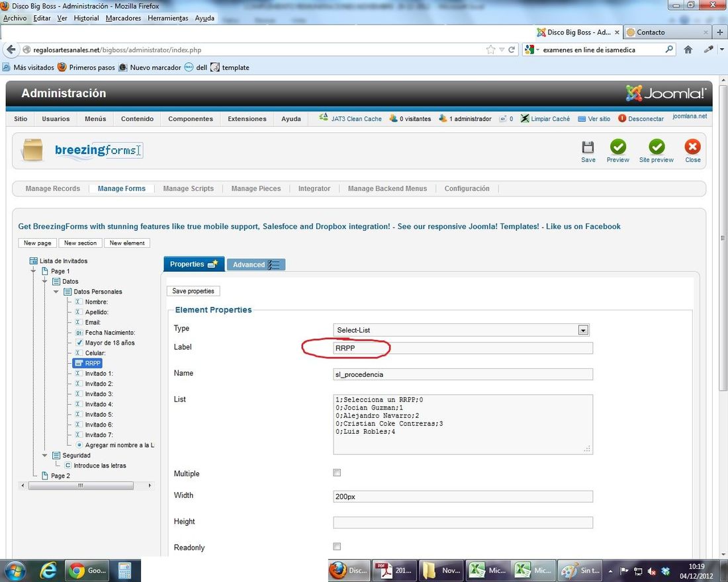This screenshot has width=728, height=582.
Task: Click the List textarea
Action: tap(463, 424)
